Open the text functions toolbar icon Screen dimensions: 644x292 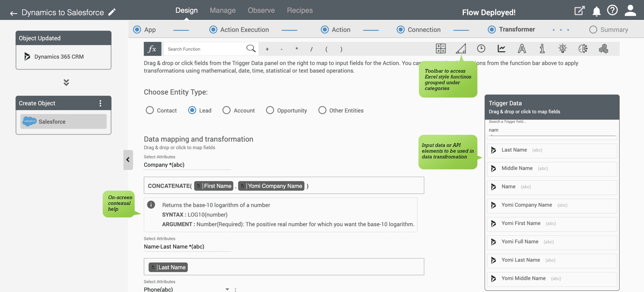pyautogui.click(x=522, y=48)
